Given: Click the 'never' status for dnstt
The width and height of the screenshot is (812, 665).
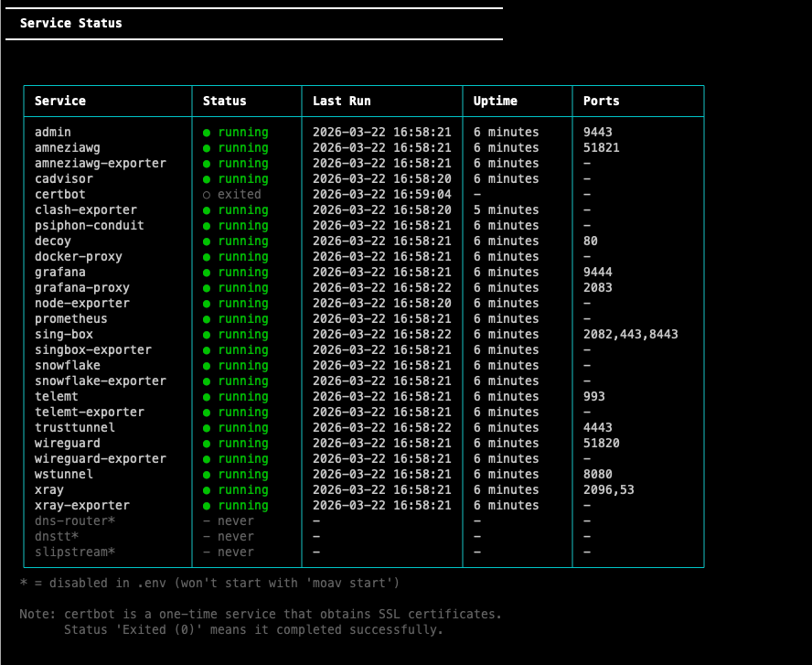Looking at the screenshot, I should coord(236,536).
